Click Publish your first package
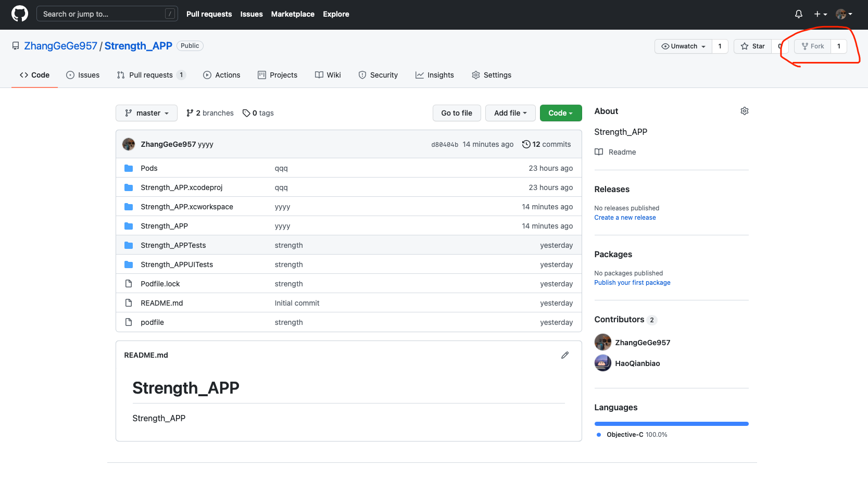The width and height of the screenshot is (868, 479). pos(632,283)
